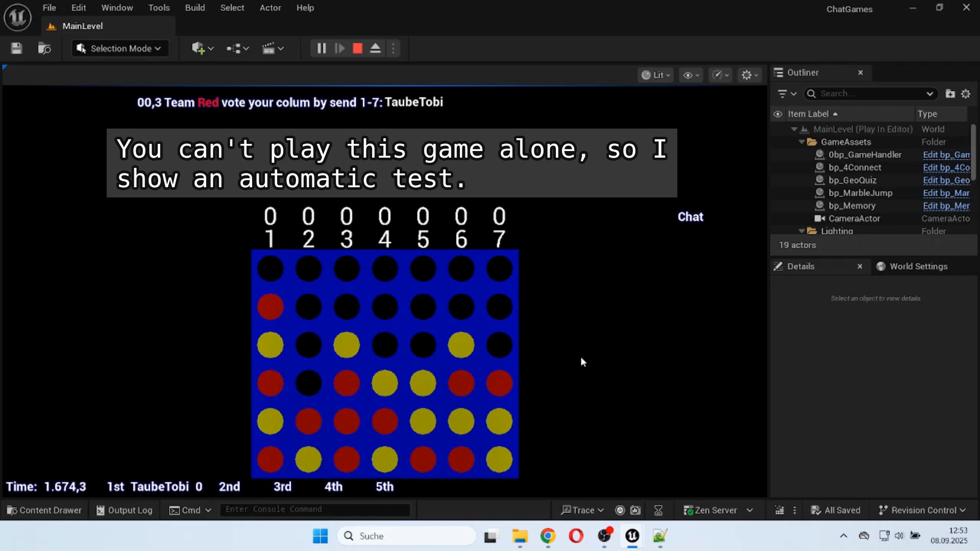Open the Outliner settings gear

point(966,94)
